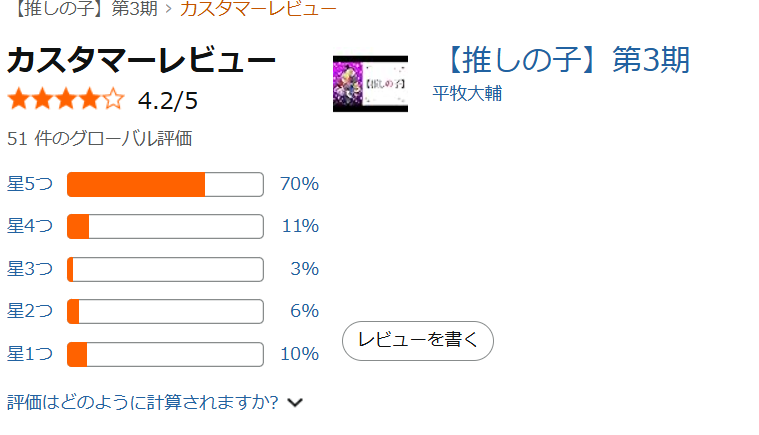
Task: Open the 【推しの子】第3期 product thumbnail
Action: tap(370, 83)
